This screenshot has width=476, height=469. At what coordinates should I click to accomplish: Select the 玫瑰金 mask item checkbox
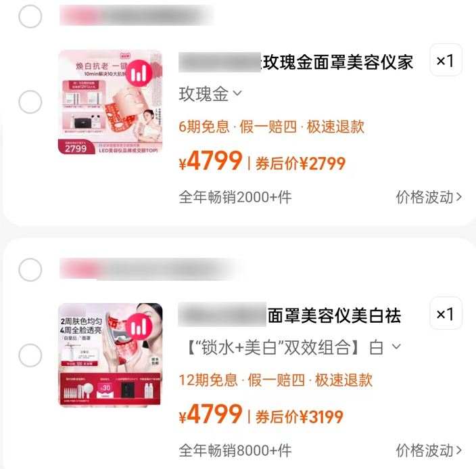30,102
